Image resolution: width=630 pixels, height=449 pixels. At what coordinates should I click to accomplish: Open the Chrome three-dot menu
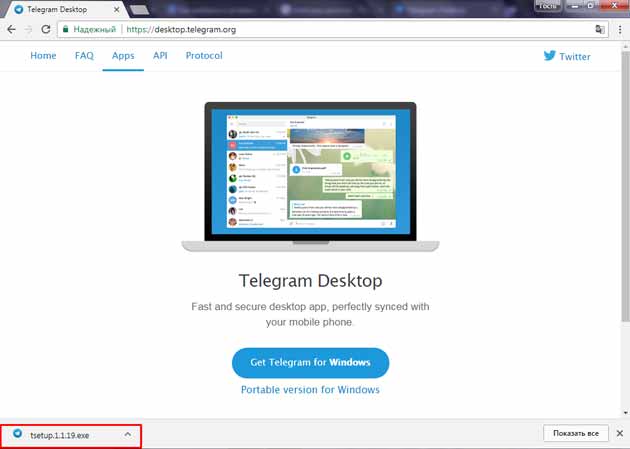tap(619, 29)
